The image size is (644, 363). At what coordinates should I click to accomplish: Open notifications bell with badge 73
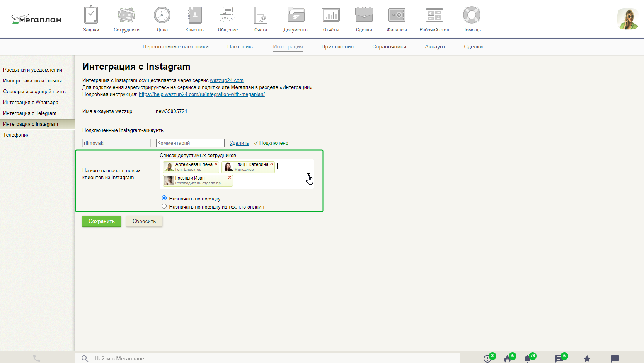527,358
